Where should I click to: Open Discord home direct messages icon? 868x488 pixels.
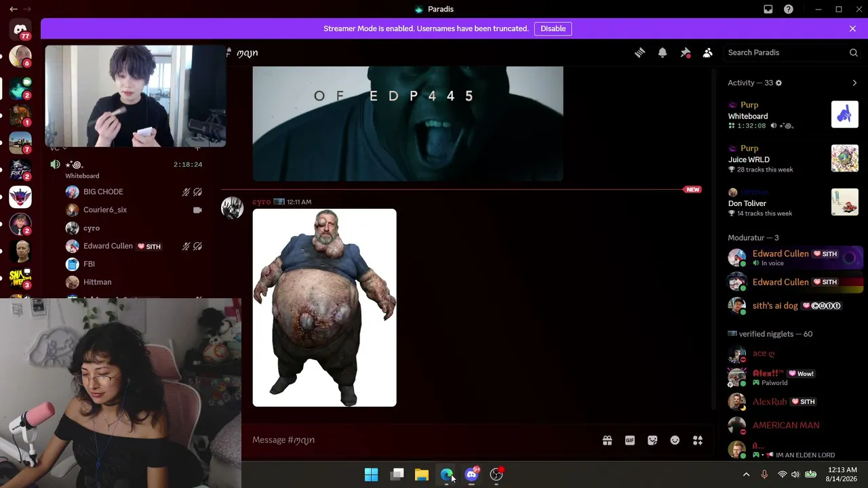20,30
